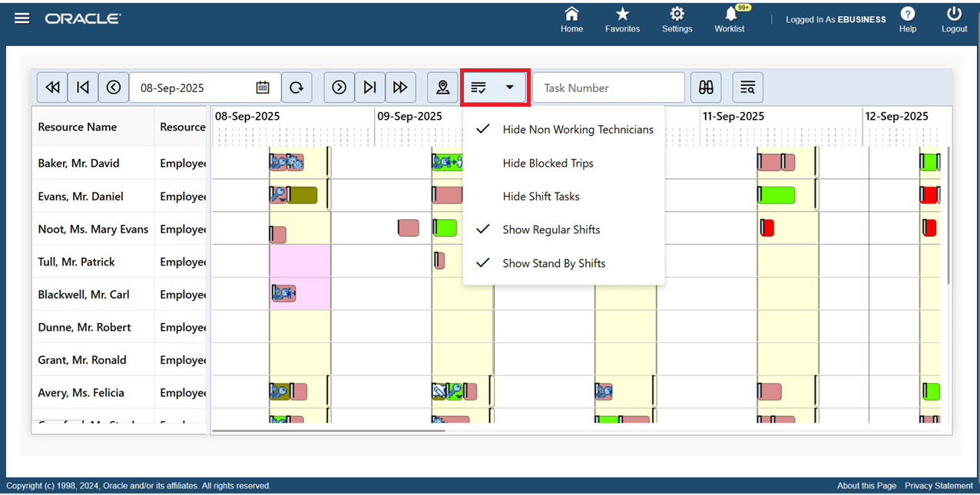Click the resource location map pin icon
Image resolution: width=980 pixels, height=495 pixels.
click(x=442, y=87)
